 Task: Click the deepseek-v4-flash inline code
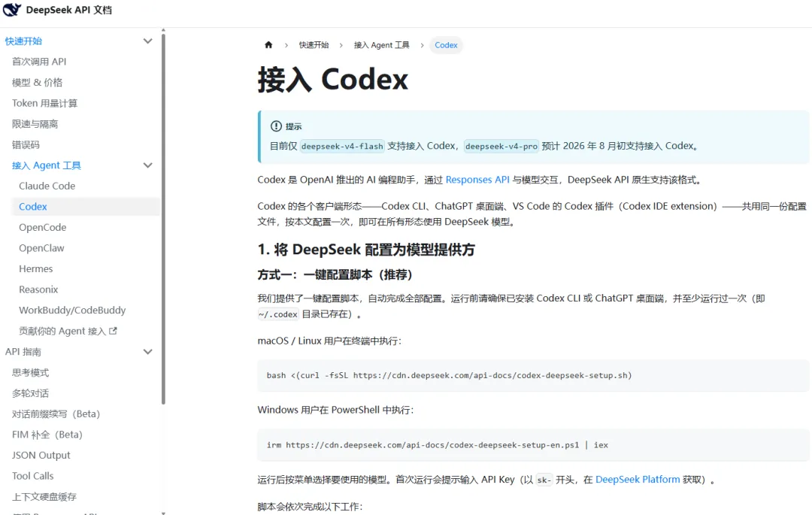(x=342, y=147)
